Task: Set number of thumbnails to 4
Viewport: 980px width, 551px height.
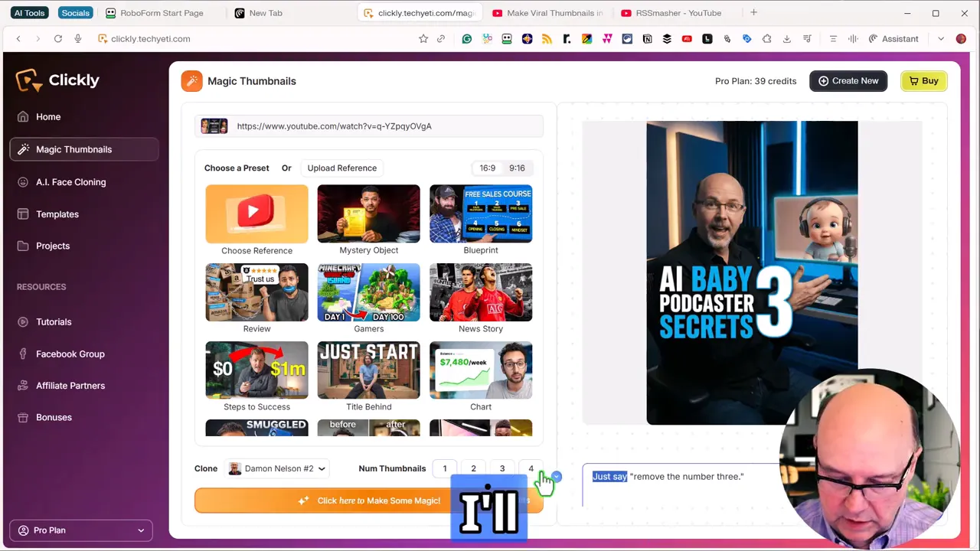Action: (x=531, y=468)
